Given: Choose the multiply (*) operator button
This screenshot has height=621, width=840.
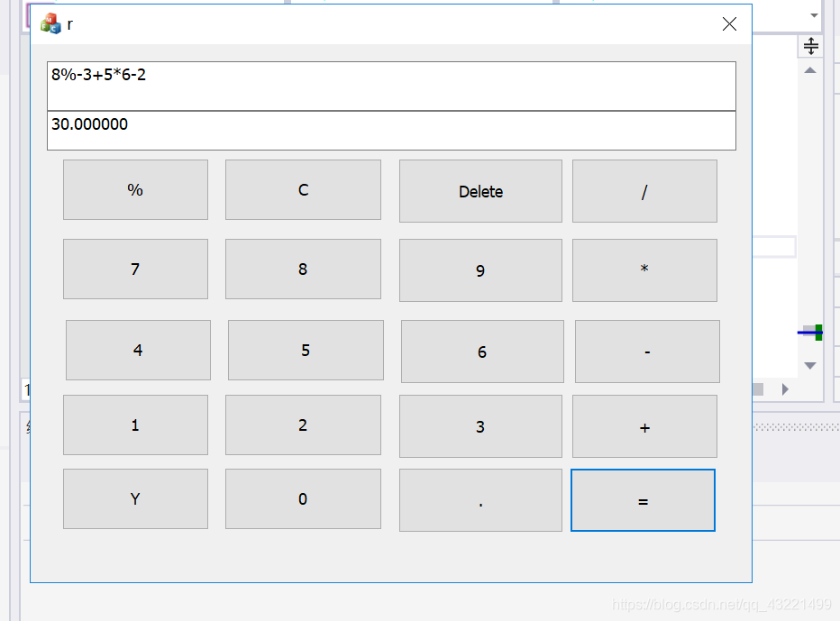Looking at the screenshot, I should pyautogui.click(x=644, y=270).
